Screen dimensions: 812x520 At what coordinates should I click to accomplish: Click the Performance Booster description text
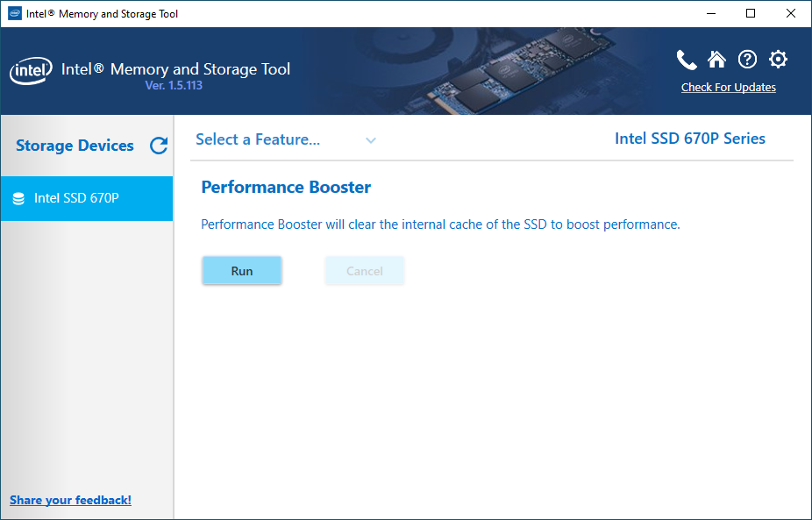(440, 224)
